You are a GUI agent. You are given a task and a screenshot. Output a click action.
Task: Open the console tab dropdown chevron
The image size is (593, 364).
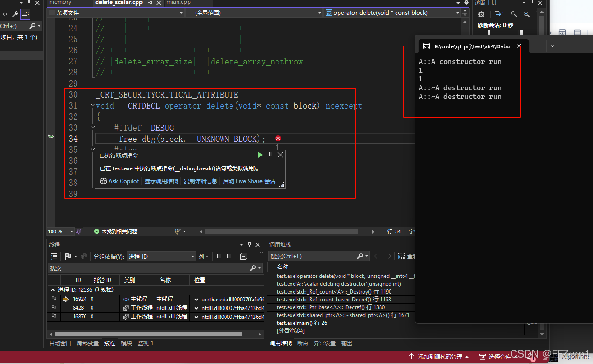click(553, 46)
